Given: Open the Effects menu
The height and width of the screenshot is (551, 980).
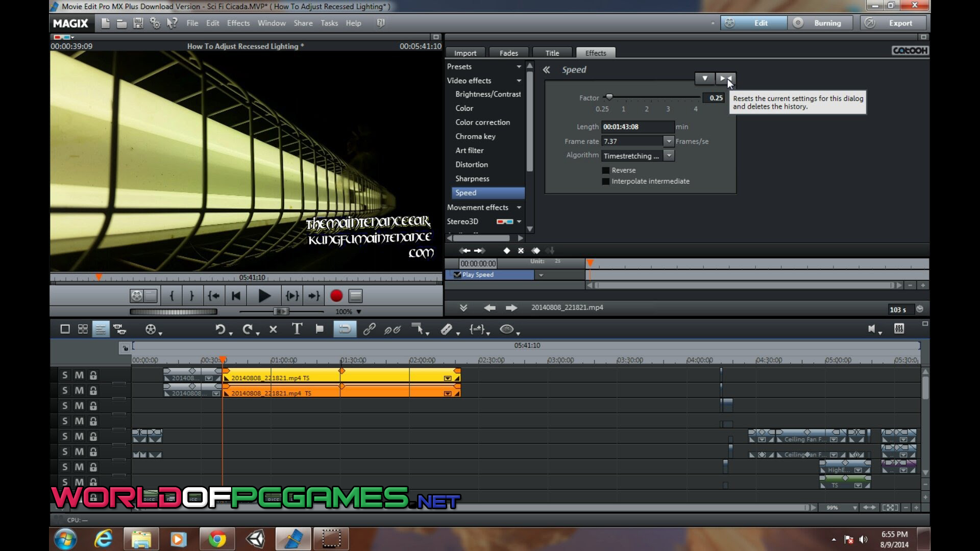Looking at the screenshot, I should pos(238,23).
